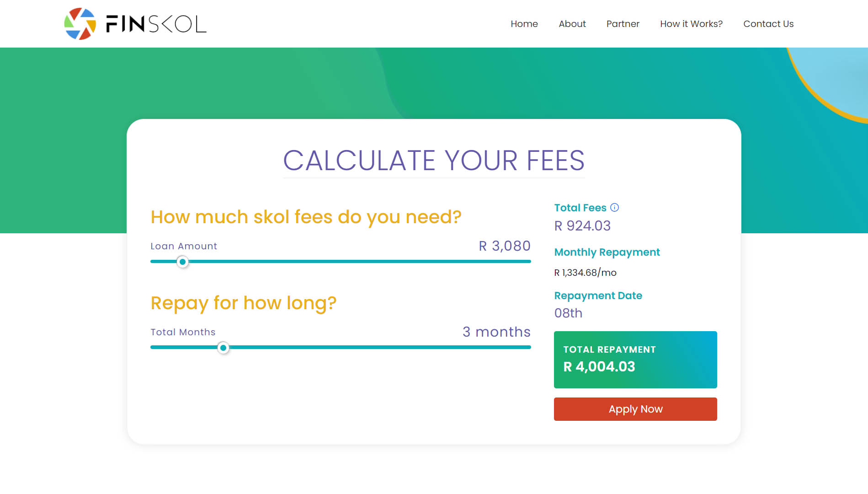Select the R 3,080 loan amount value
868x494 pixels.
pyautogui.click(x=504, y=246)
